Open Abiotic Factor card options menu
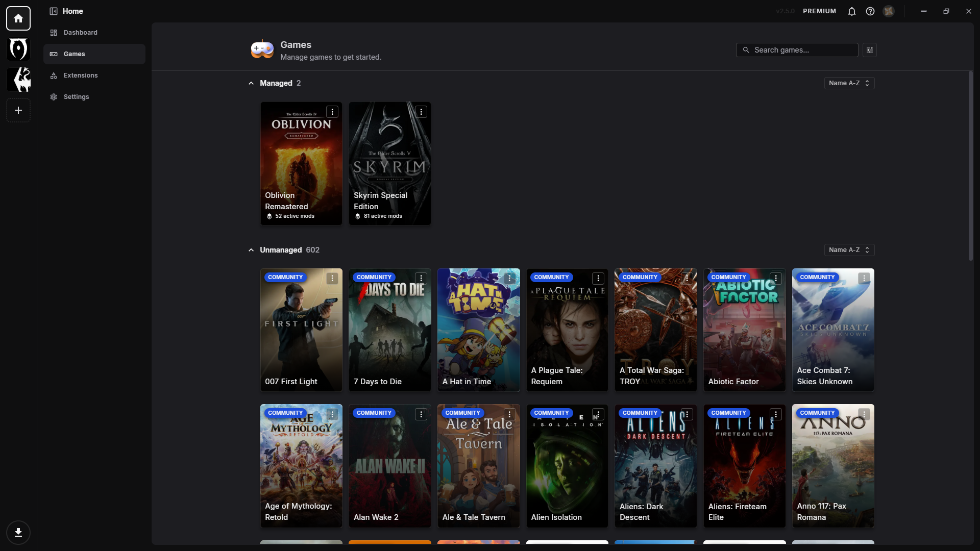The width and height of the screenshot is (980, 551). coord(776,278)
